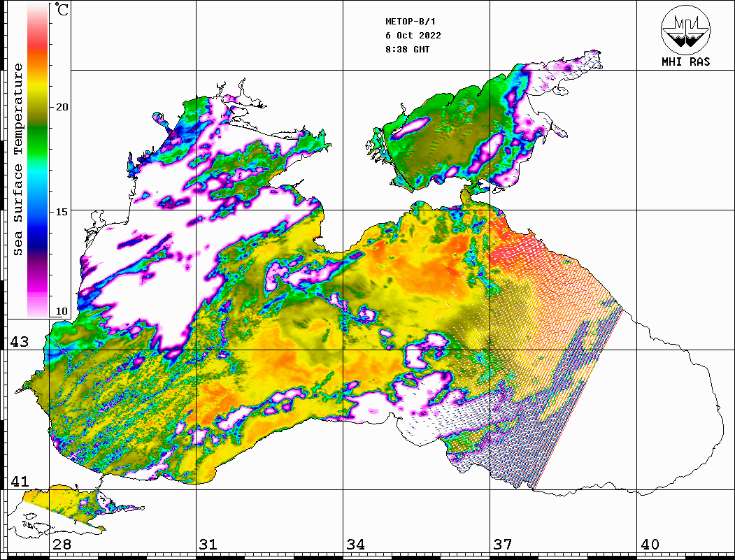Screen dimensions: 735x560
Task: Click longitude label '34'
Action: 355,544
